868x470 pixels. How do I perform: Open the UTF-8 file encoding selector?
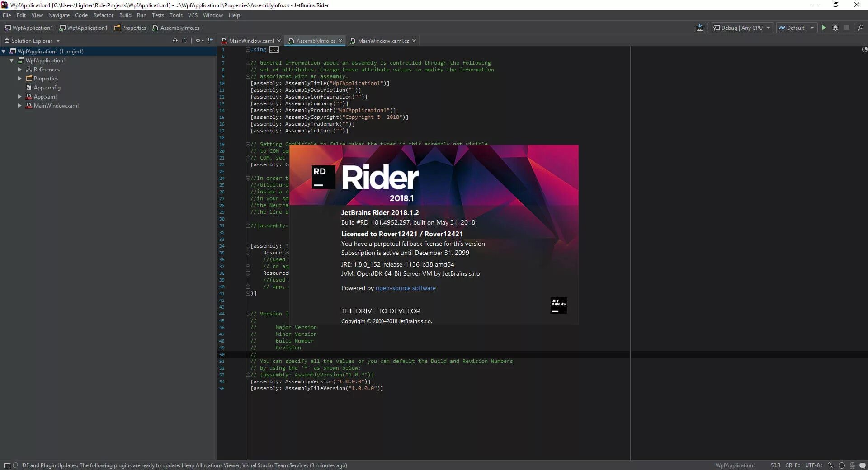coord(813,465)
